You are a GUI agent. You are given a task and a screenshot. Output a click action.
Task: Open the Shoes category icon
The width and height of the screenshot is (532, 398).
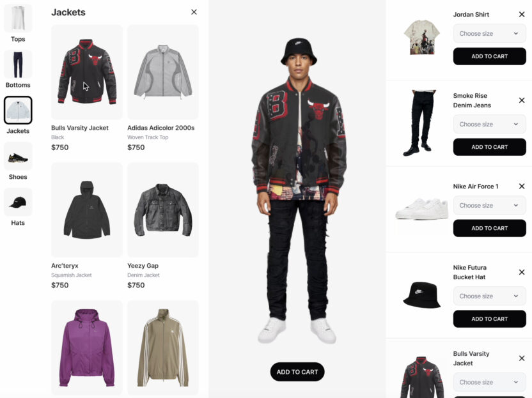tap(18, 157)
